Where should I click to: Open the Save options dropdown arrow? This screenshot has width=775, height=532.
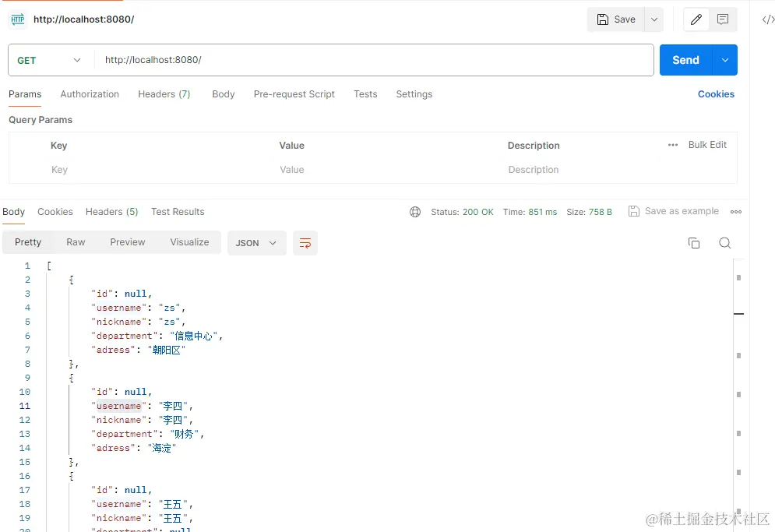click(x=654, y=19)
